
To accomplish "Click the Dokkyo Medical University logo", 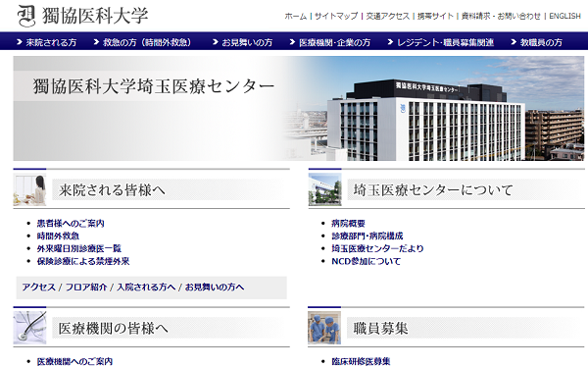I will tap(82, 16).
